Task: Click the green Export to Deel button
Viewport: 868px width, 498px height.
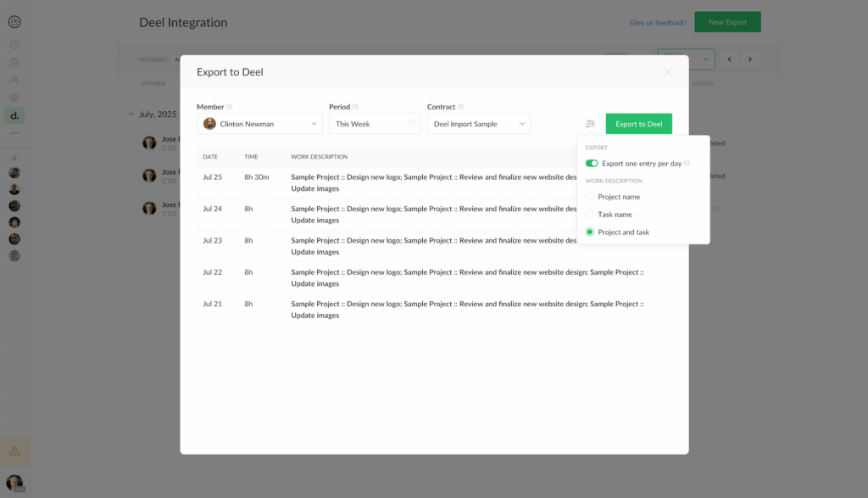Action: pos(638,124)
